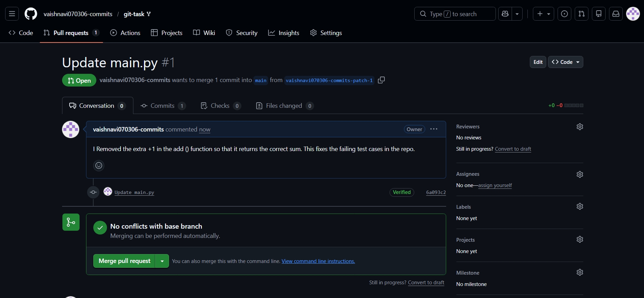This screenshot has height=298, width=644.
Task: Open the Reviewers gear settings
Action: click(x=580, y=127)
